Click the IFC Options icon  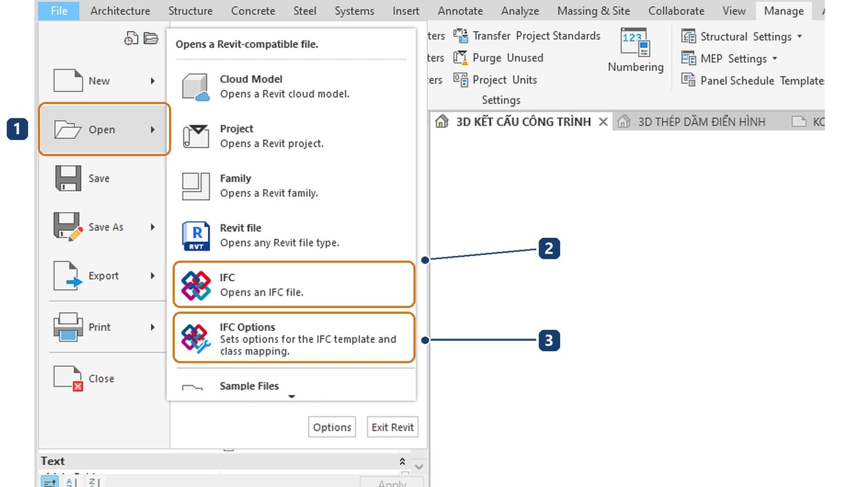point(196,338)
